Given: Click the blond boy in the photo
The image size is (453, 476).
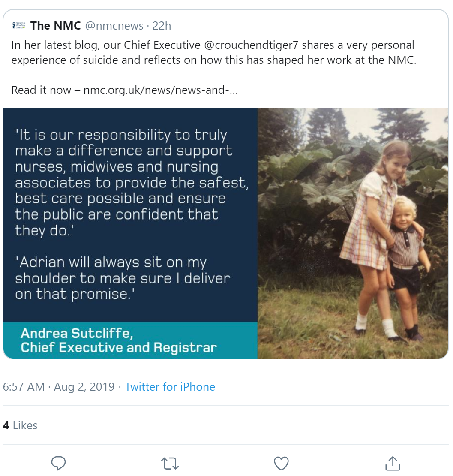Looking at the screenshot, I should 407,257.
